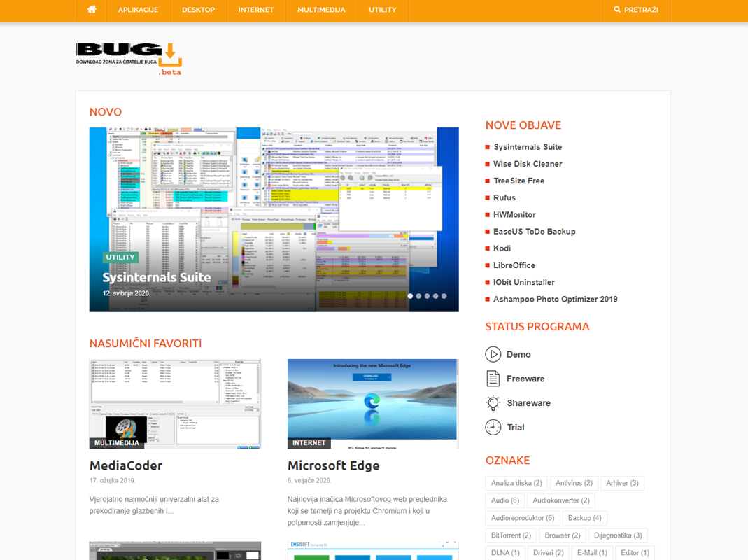
Task: Go to the home page icon
Action: [x=92, y=10]
